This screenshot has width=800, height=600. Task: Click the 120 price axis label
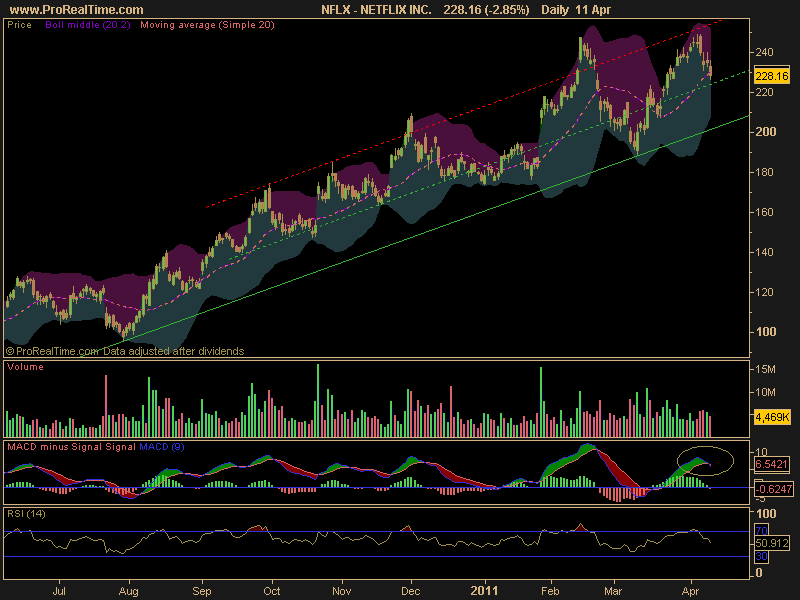tap(764, 292)
